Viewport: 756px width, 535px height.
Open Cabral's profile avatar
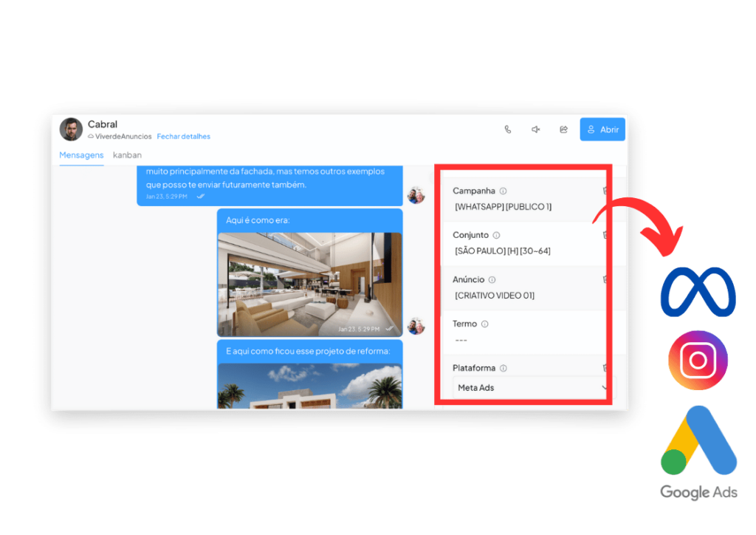(x=72, y=129)
